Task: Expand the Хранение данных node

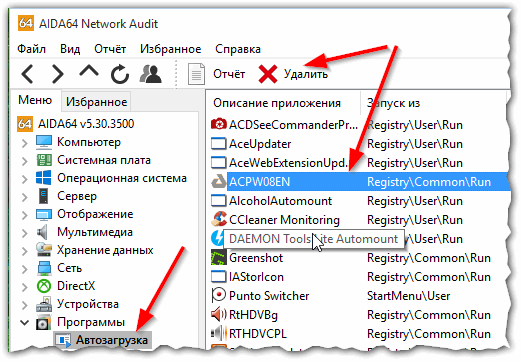Action: tap(24, 251)
